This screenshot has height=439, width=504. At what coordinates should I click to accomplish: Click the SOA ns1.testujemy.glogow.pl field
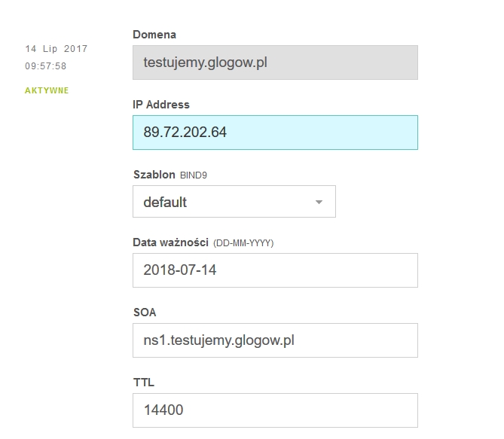[x=275, y=340]
